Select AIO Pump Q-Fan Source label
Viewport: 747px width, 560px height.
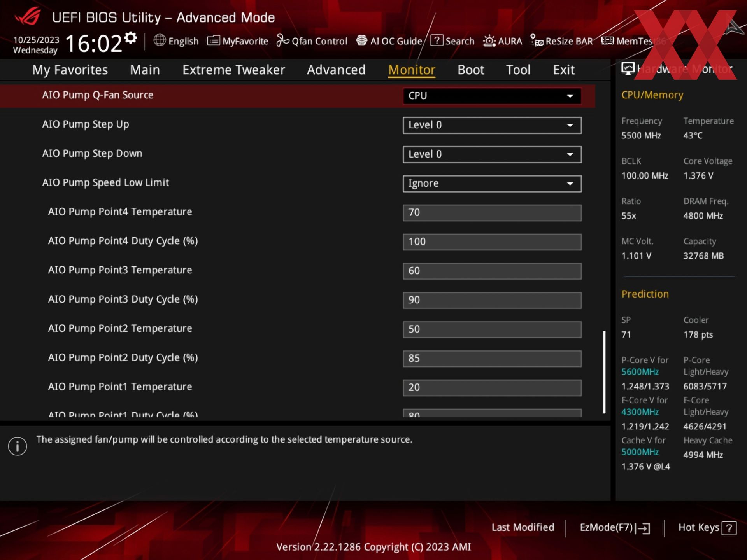coord(98,95)
